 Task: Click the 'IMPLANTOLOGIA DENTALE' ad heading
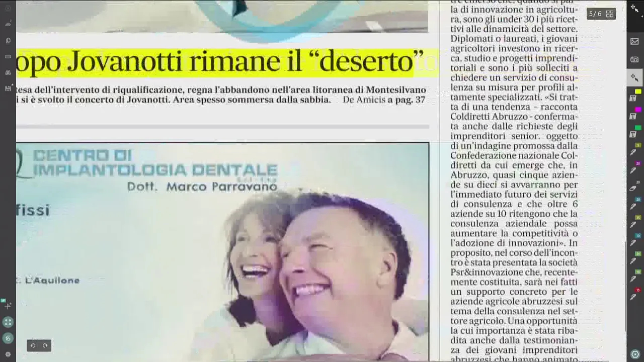tap(155, 170)
